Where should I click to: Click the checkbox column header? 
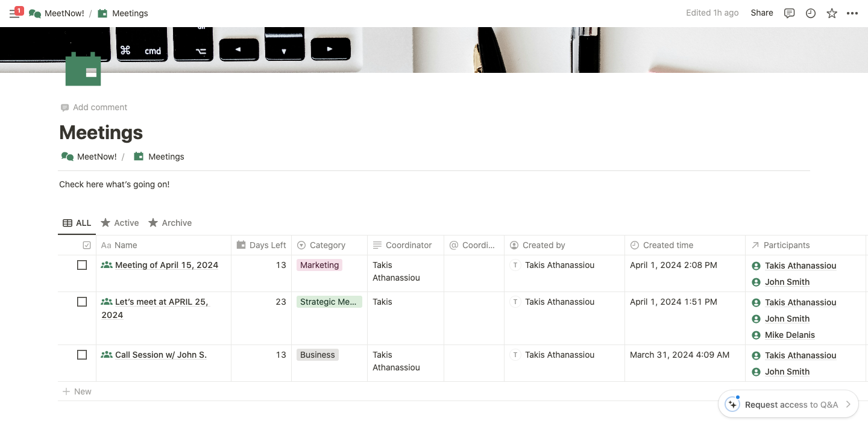click(87, 245)
